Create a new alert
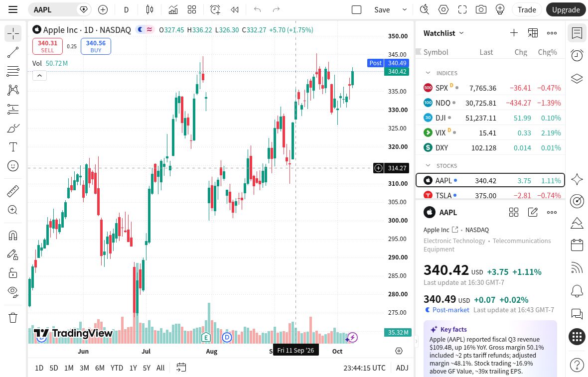 point(215,10)
